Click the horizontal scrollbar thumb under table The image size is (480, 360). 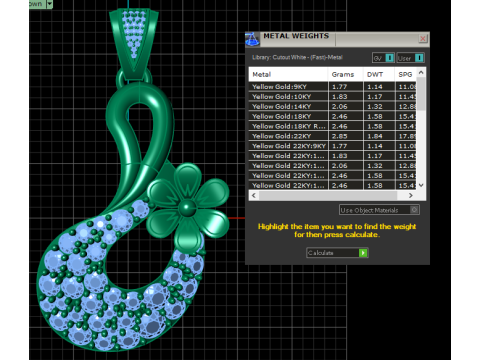click(328, 196)
